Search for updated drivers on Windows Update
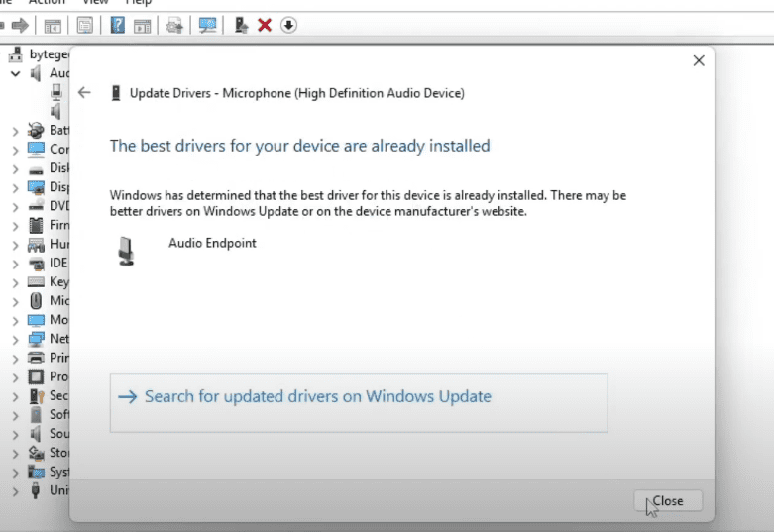774x532 pixels. (x=317, y=396)
